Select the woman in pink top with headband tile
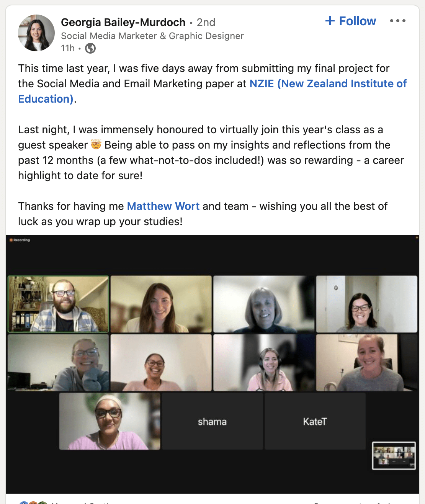The width and height of the screenshot is (425, 504). pyautogui.click(x=110, y=421)
